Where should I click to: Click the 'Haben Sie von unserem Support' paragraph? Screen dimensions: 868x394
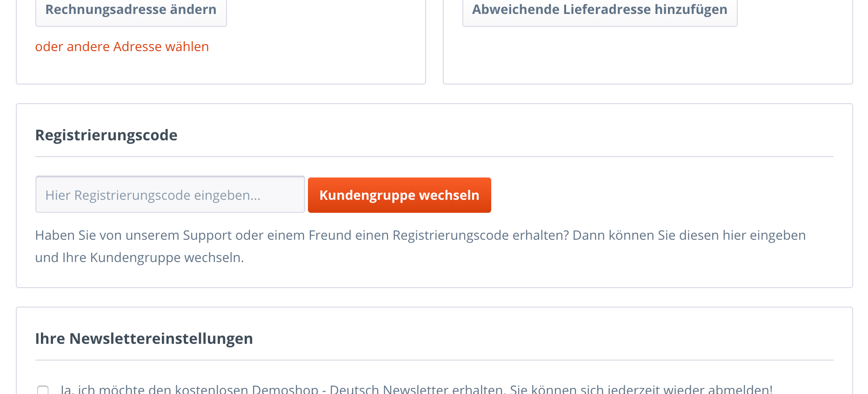click(421, 246)
